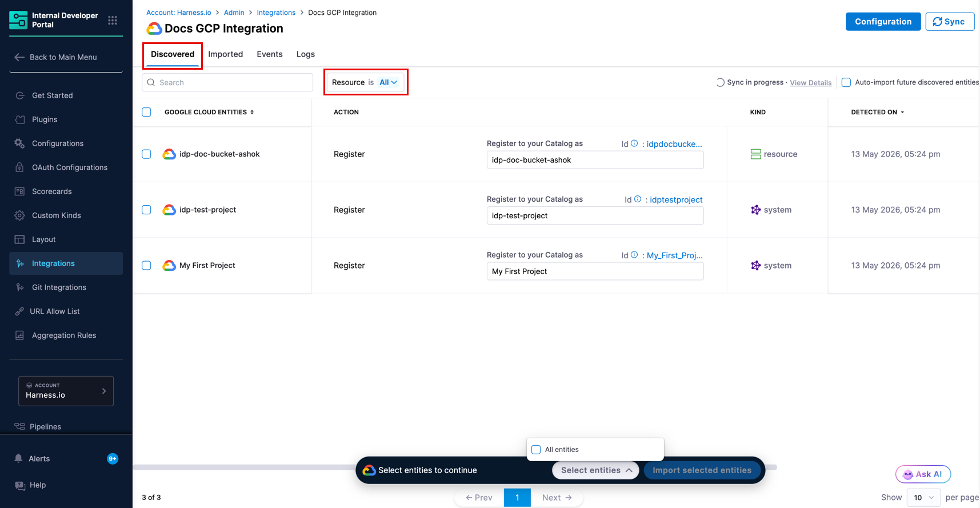Click the alerts 9+ notification badge
The image size is (980, 508).
coord(113,459)
